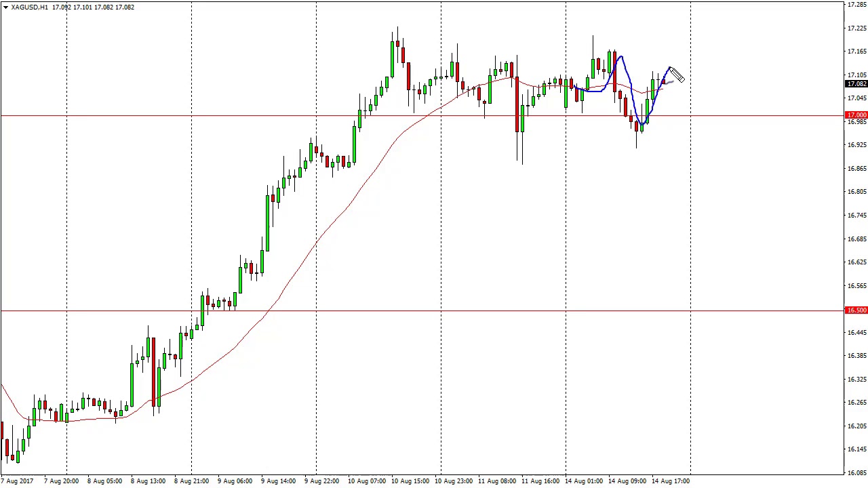The width and height of the screenshot is (868, 488).
Task: Click the 10 Aug 23:00 time label
Action: (x=454, y=482)
